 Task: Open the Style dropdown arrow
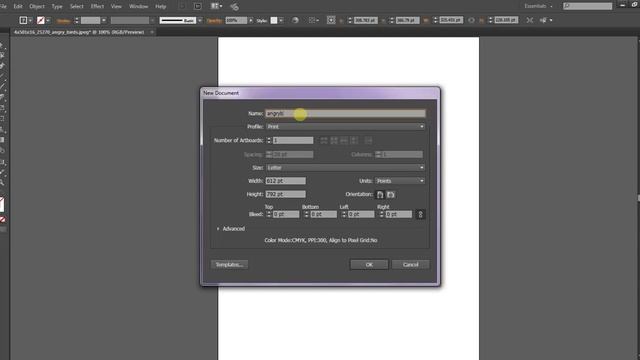(281, 20)
